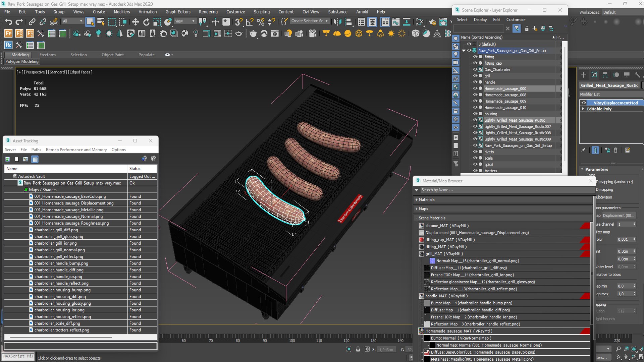Viewport: 644px width, 362px height.
Task: Open the All selection filter dropdown
Action: pyautogui.click(x=72, y=21)
